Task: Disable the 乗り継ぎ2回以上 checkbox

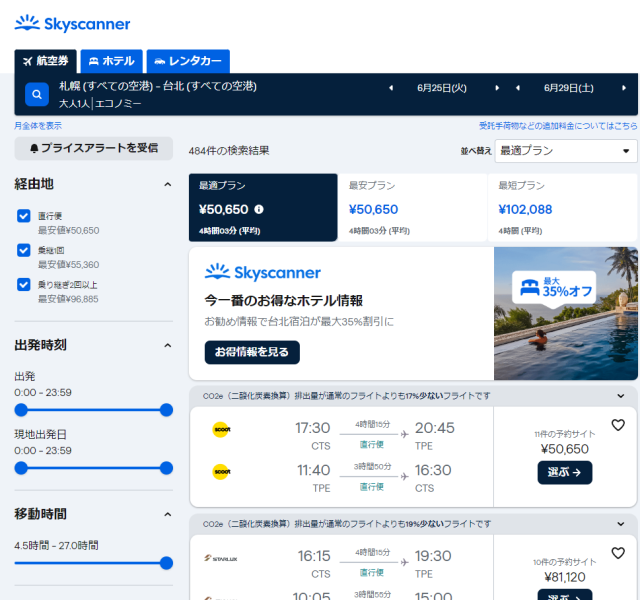Action: pyautogui.click(x=24, y=284)
